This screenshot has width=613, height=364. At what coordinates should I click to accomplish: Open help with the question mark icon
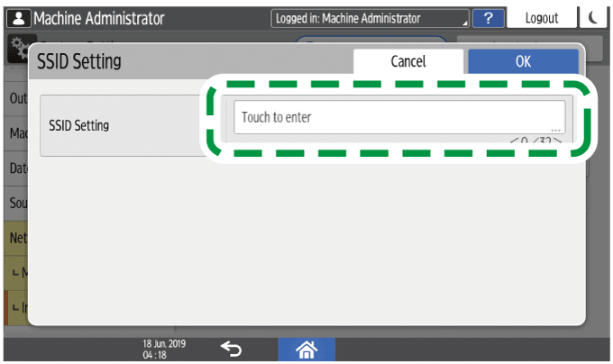(x=488, y=18)
